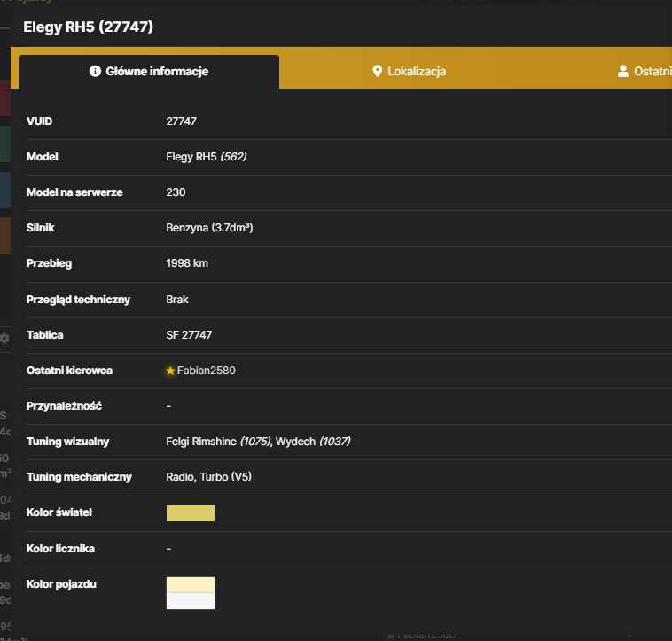Click the white lower Kolor pojazdu swatch
Image resolution: width=672 pixels, height=641 pixels.
[x=191, y=601]
